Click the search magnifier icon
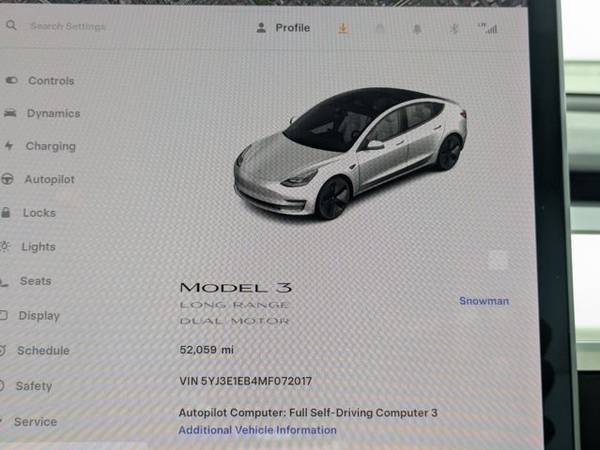600x450 pixels. [x=11, y=26]
